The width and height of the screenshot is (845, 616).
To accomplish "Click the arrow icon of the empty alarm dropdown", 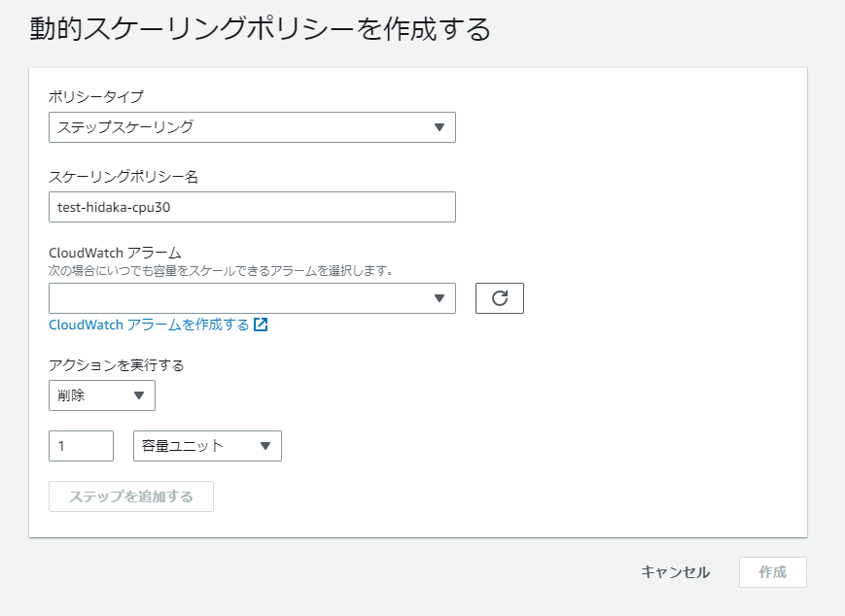I will click(440, 298).
